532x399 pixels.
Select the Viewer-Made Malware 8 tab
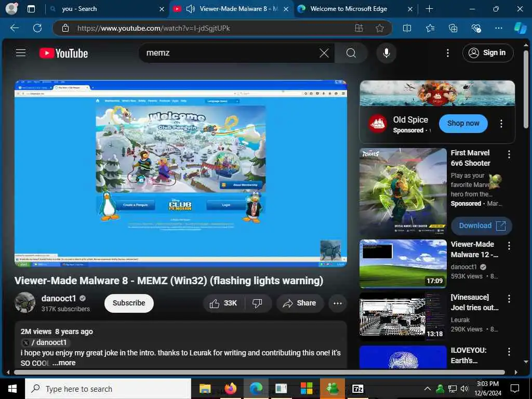point(231,9)
